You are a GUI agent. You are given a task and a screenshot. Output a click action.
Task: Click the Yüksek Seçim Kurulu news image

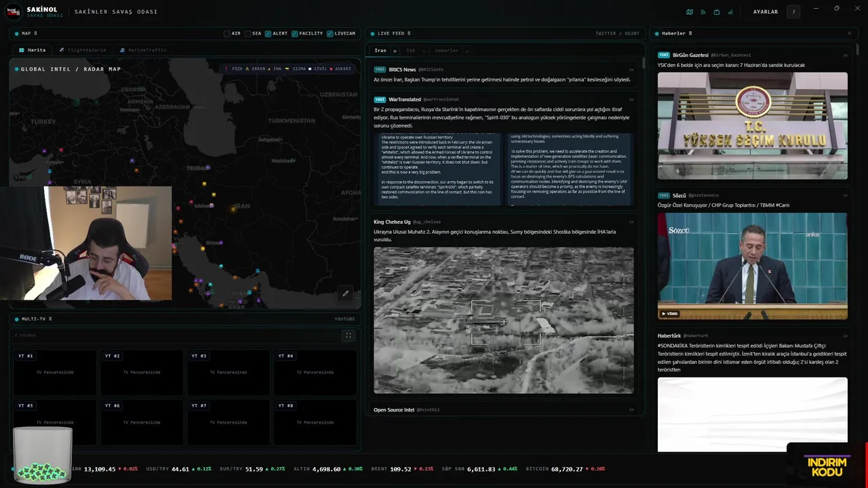(753, 126)
